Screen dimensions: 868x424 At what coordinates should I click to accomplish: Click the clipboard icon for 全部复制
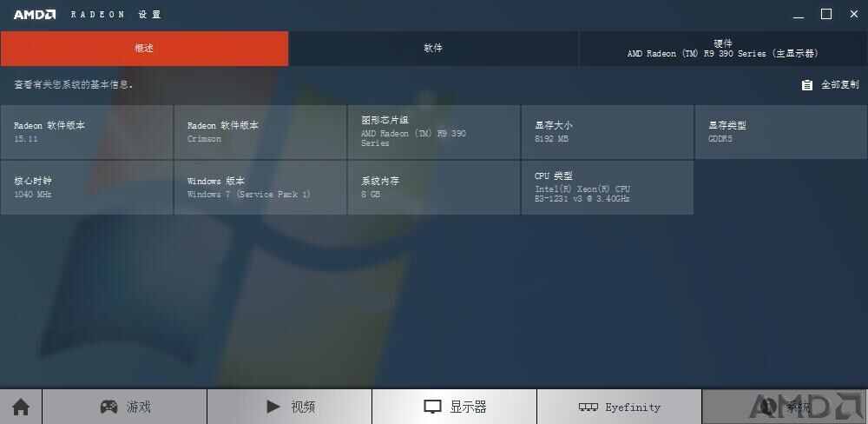(807, 85)
